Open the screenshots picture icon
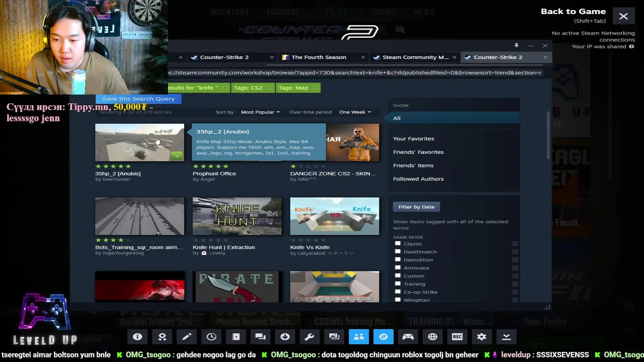Image resolution: width=644 pixels, height=362 pixels. (334, 337)
